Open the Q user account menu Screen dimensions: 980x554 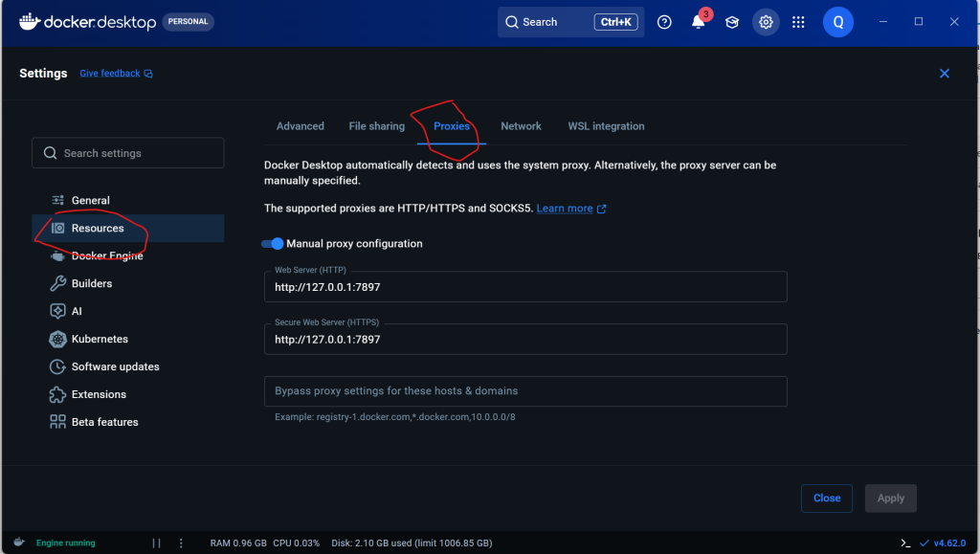coord(837,22)
